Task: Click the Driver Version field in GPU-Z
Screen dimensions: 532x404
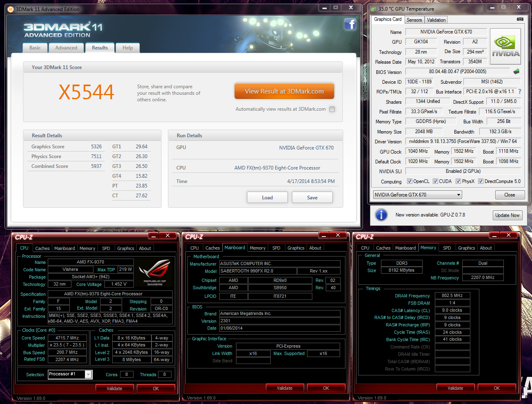Action: point(463,141)
